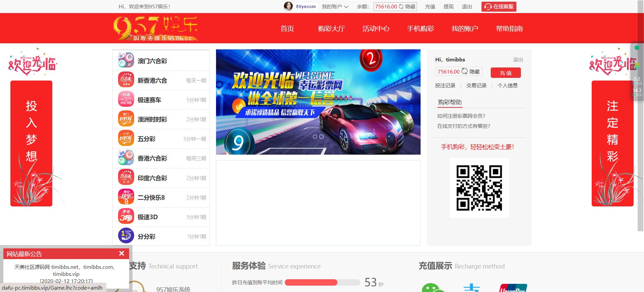Select the 澳洲时时彩 icon
The width and height of the screenshot is (644, 292).
coord(126,119)
